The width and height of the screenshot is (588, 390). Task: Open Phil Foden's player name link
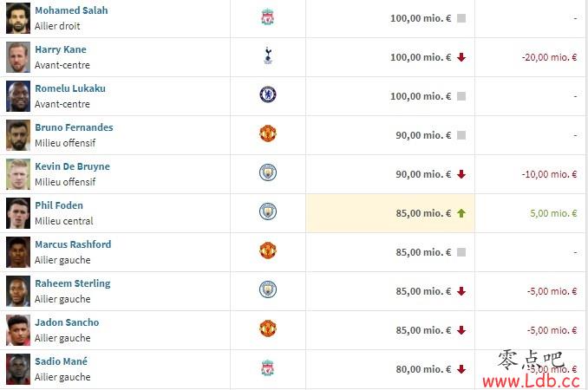(59, 205)
